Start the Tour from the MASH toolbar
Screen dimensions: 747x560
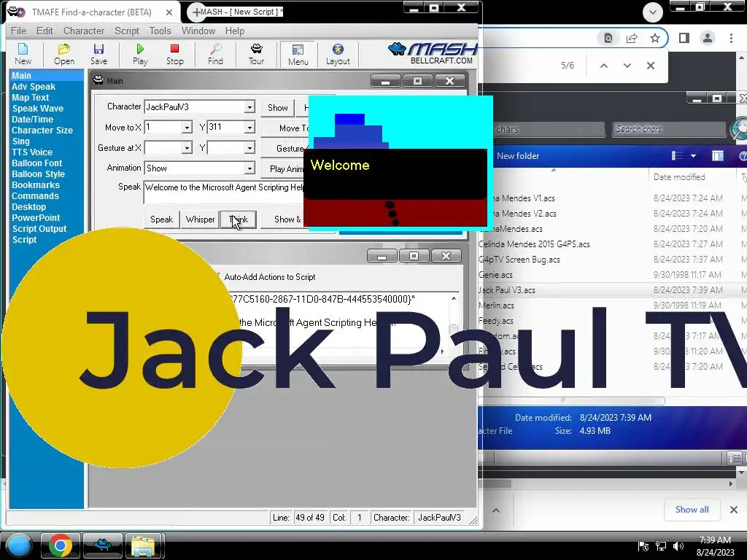[256, 54]
